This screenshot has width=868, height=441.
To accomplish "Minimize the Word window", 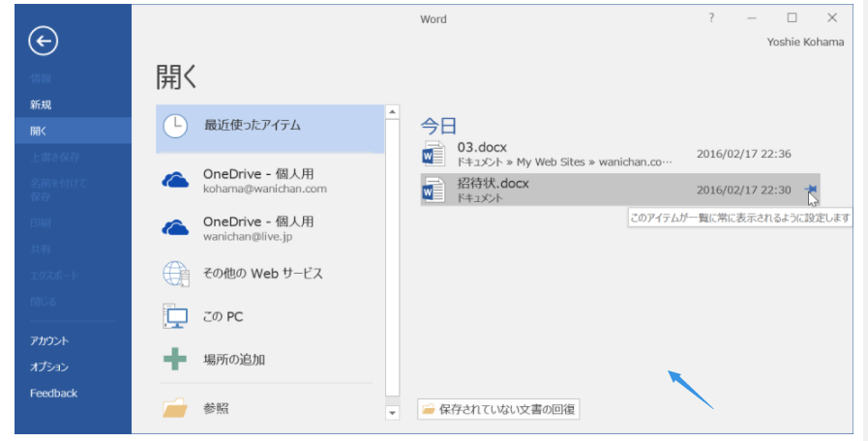I will (x=751, y=18).
